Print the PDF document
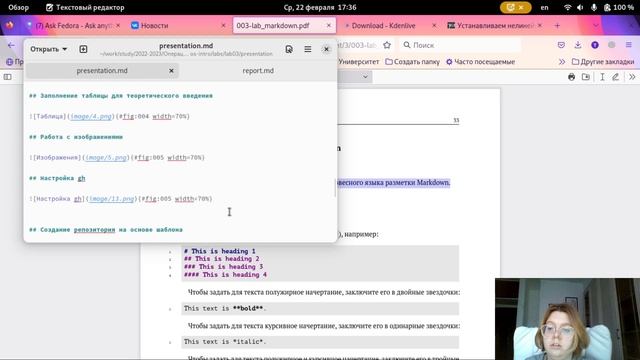The width and height of the screenshot is (640, 360). tap(571, 77)
